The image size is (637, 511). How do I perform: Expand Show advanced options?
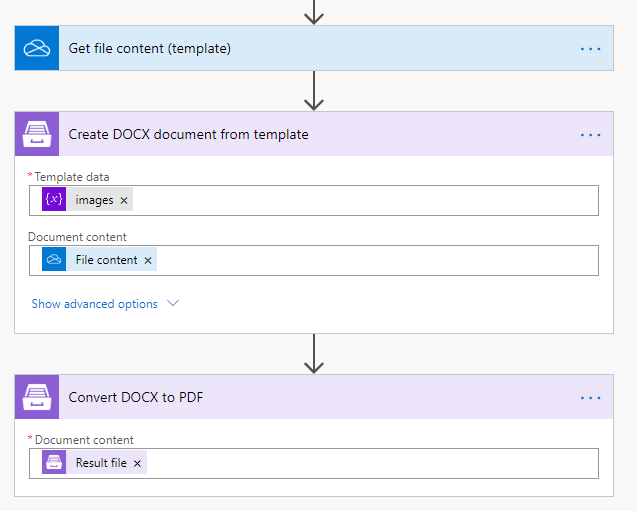point(94,304)
